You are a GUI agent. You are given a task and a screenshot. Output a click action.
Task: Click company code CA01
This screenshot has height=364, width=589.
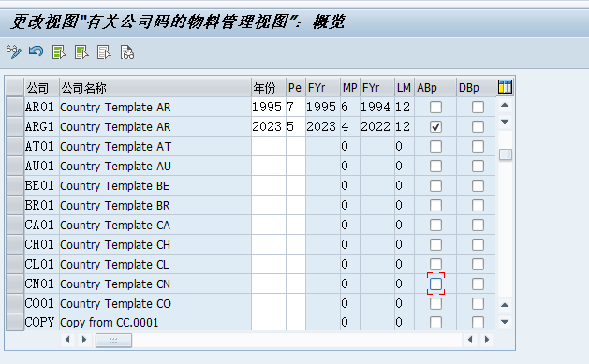pyautogui.click(x=39, y=226)
